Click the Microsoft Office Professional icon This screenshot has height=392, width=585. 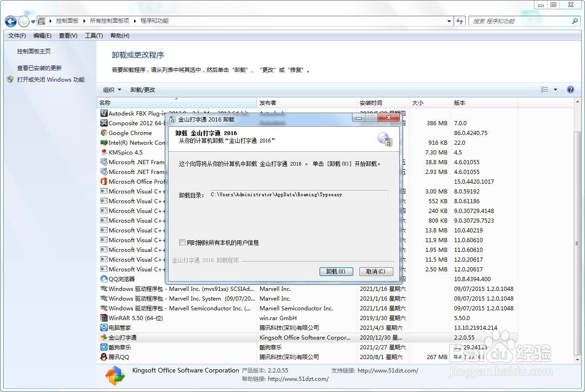tap(104, 181)
